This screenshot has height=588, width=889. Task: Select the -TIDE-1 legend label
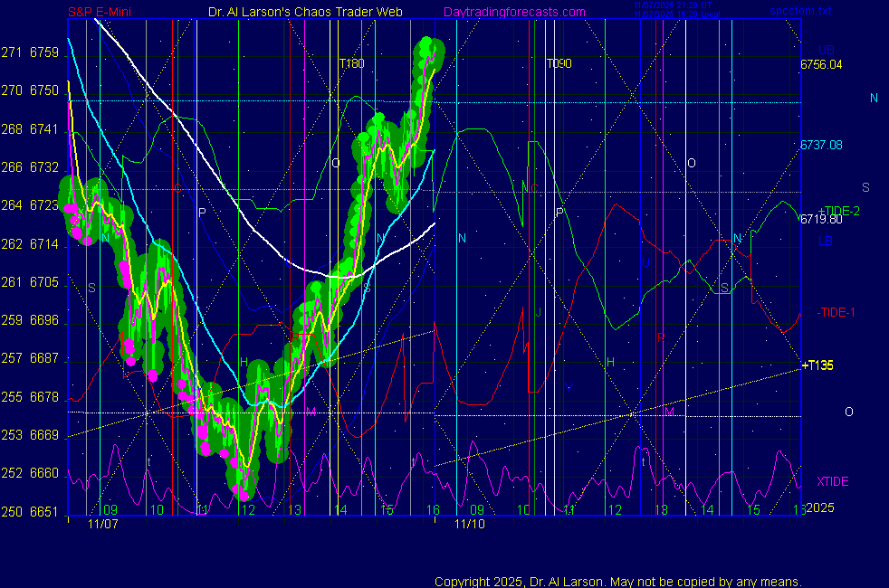(836, 312)
